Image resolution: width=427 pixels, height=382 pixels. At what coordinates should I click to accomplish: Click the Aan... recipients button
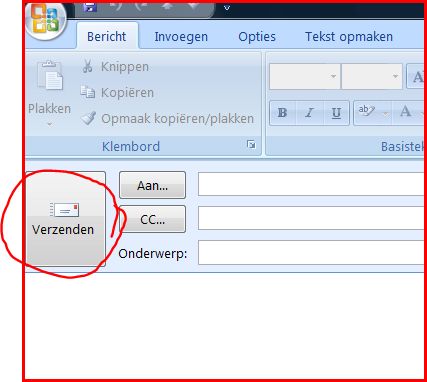152,185
